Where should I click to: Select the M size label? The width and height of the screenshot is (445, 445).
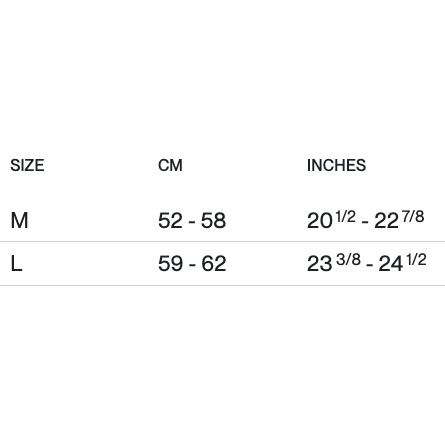click(x=19, y=220)
